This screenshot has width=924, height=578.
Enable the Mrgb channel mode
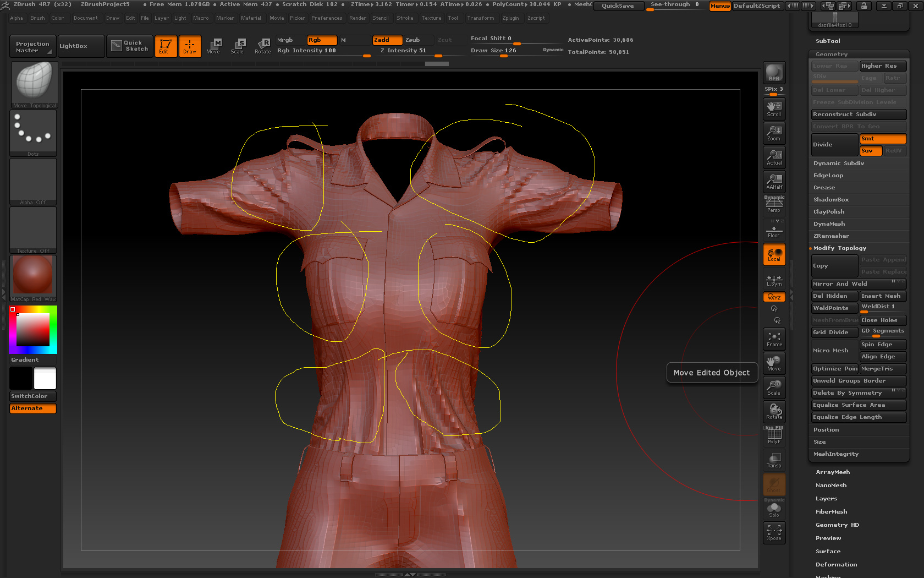pos(290,40)
